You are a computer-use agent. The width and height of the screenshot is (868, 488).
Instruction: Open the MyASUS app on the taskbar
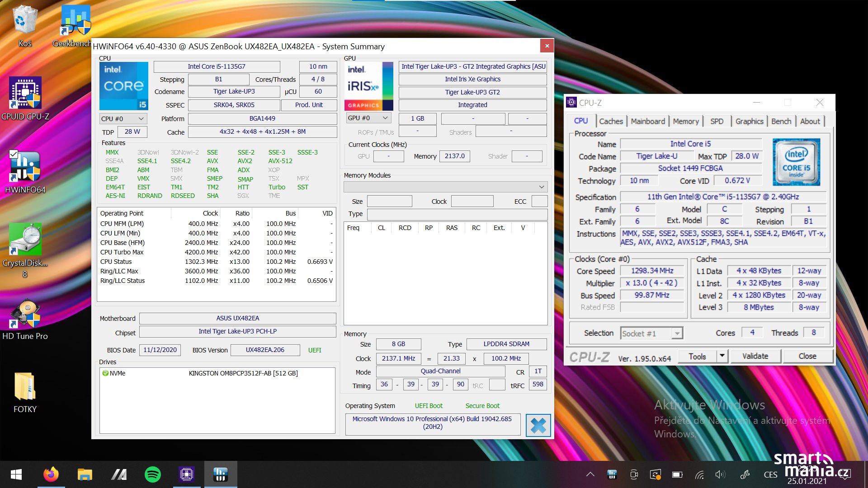point(119,474)
